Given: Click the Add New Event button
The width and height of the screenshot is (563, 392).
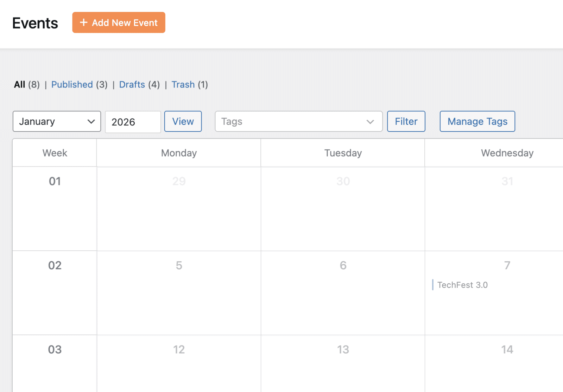Looking at the screenshot, I should tap(119, 23).
